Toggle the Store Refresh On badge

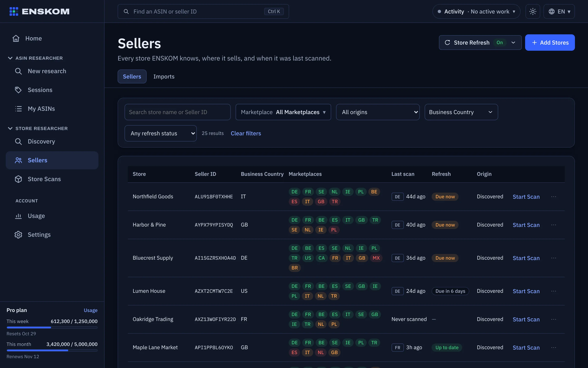pos(500,43)
